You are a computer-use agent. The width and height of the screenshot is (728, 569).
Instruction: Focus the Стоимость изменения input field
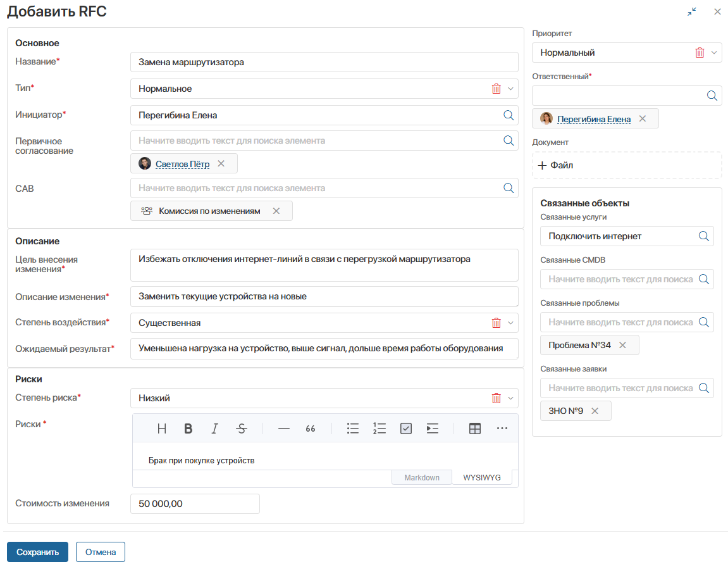pyautogui.click(x=195, y=504)
